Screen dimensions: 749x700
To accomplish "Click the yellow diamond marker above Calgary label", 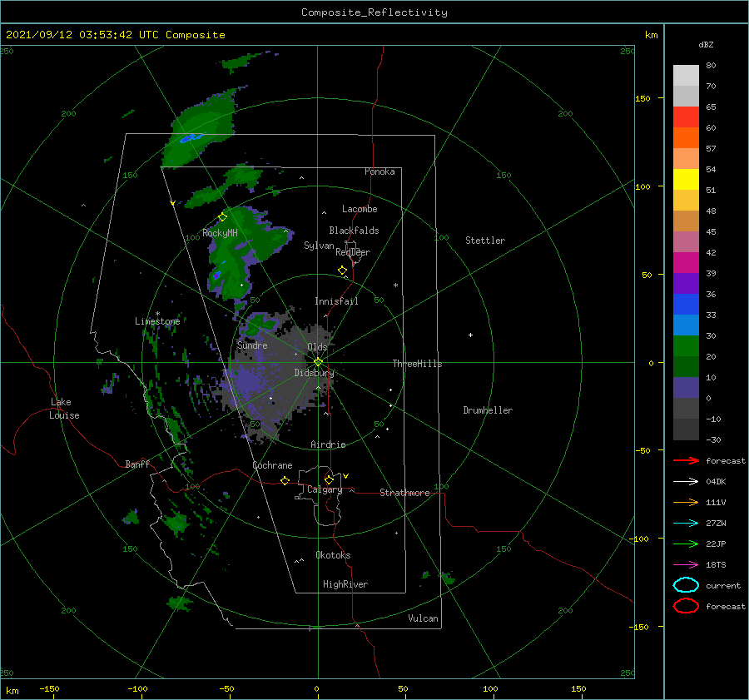I will [x=329, y=479].
